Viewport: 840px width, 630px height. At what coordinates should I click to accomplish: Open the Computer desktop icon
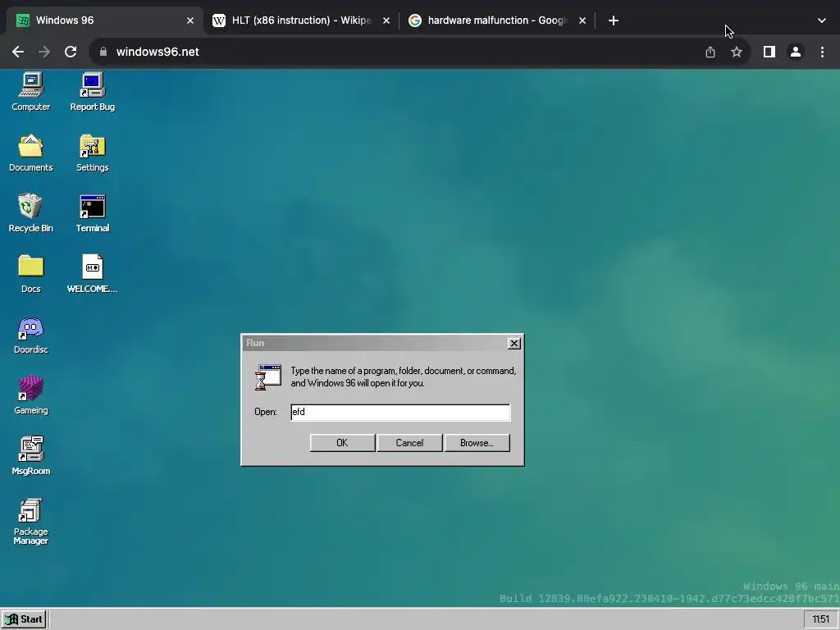point(30,91)
